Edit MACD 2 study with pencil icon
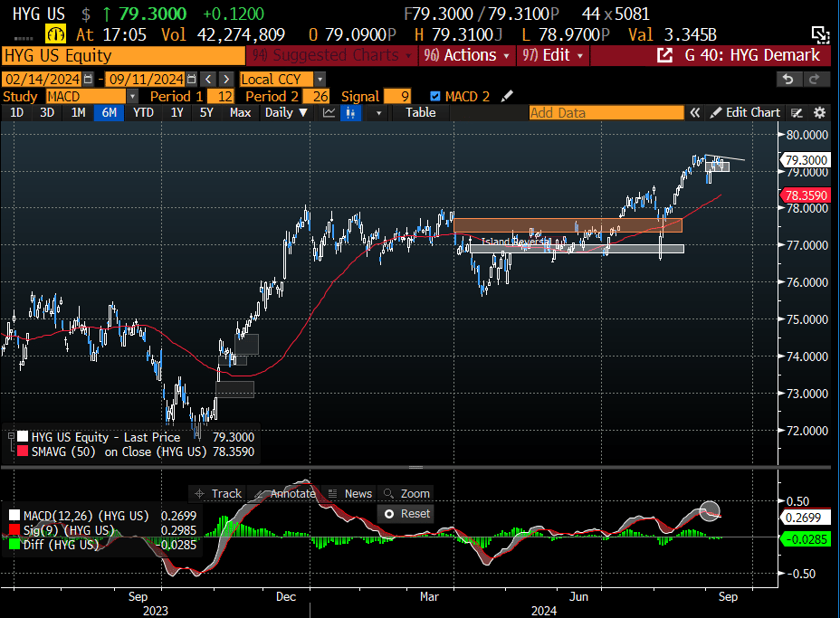This screenshot has width=840, height=618. tap(507, 97)
